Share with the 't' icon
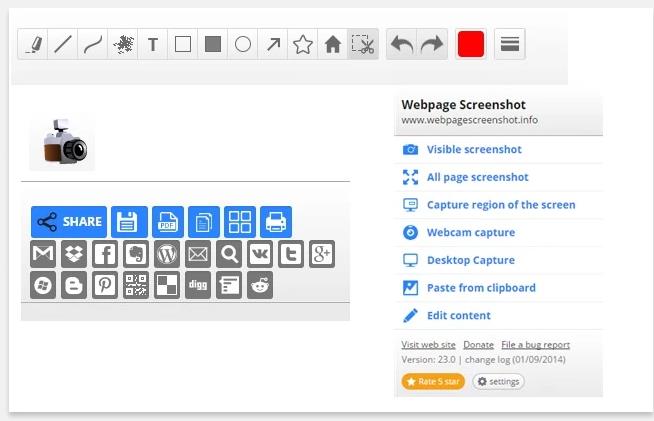 (x=291, y=254)
